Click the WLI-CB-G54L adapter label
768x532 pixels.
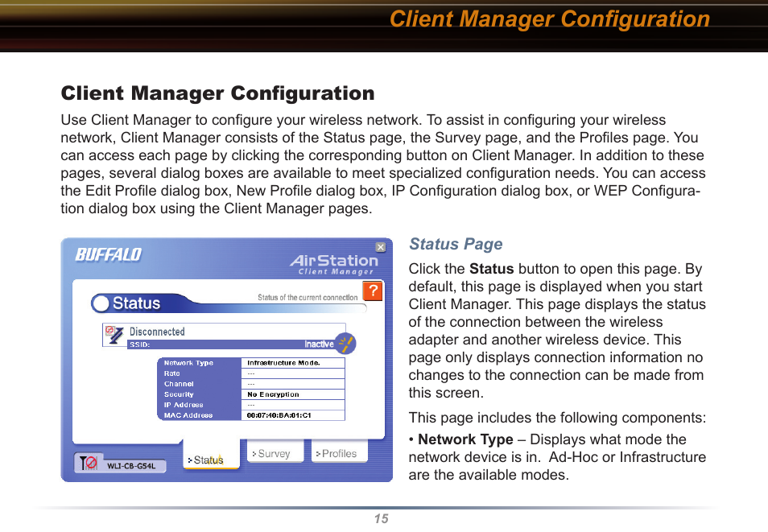131,466
